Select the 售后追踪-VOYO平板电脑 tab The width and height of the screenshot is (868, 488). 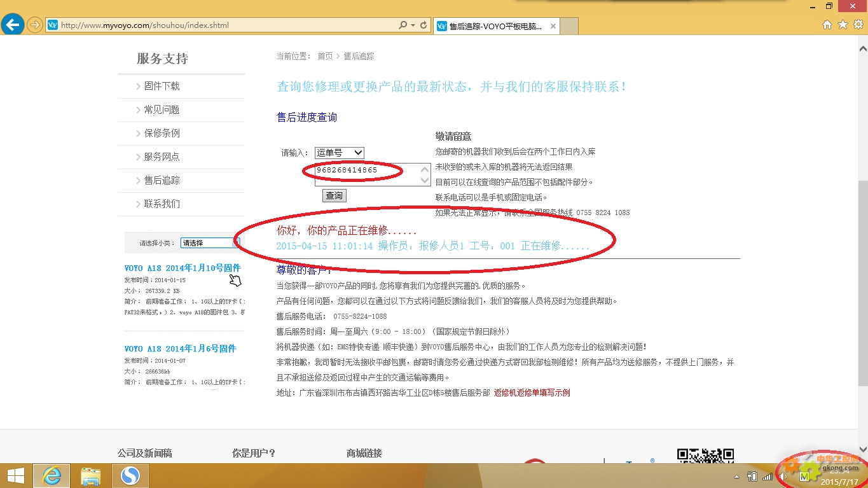click(496, 27)
